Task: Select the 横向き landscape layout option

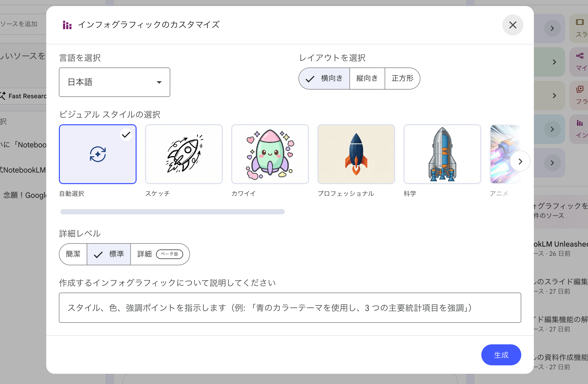Action: (x=324, y=79)
